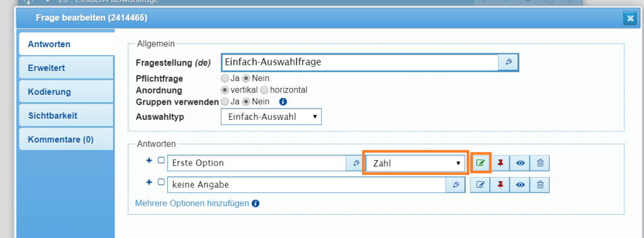This screenshot has height=238, width=644.
Task: Click the pencil icon next to keine Angabe
Action: 455,185
